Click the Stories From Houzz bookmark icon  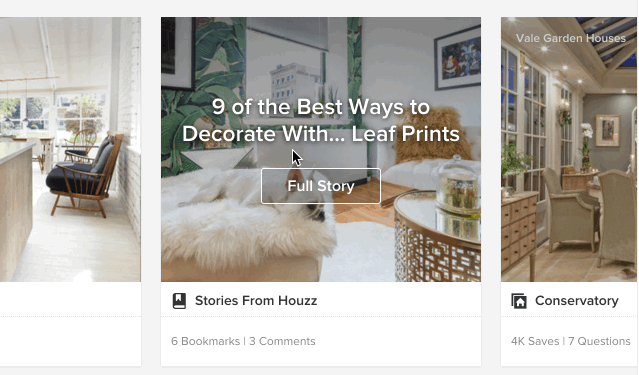179,301
